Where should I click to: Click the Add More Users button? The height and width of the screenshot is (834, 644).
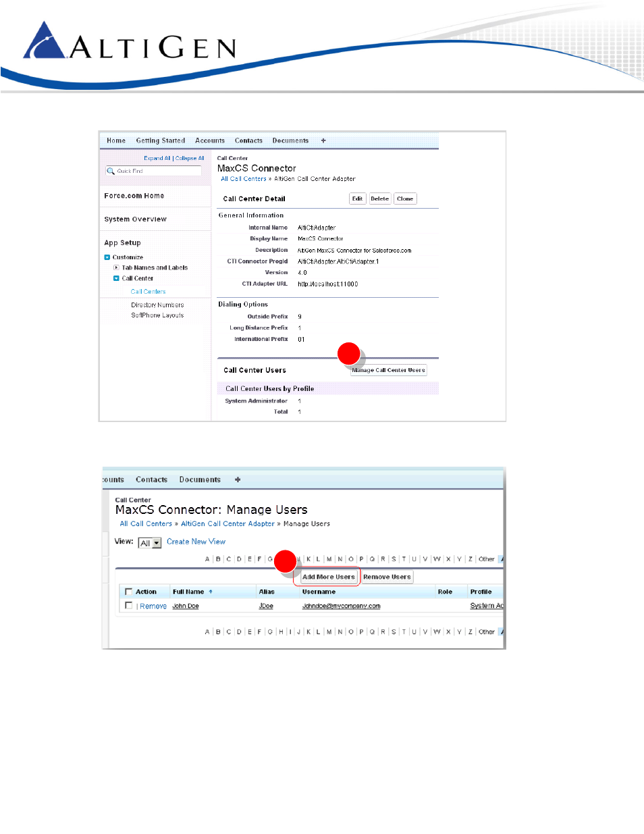[328, 577]
